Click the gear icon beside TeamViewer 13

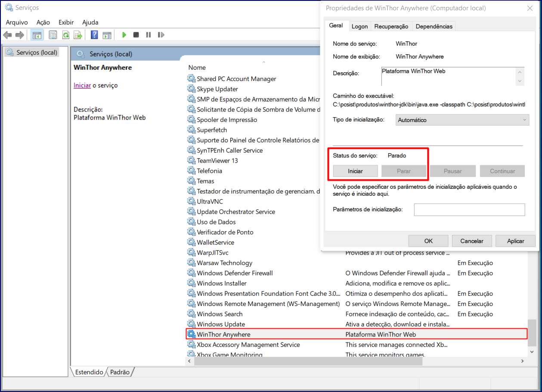tap(191, 160)
